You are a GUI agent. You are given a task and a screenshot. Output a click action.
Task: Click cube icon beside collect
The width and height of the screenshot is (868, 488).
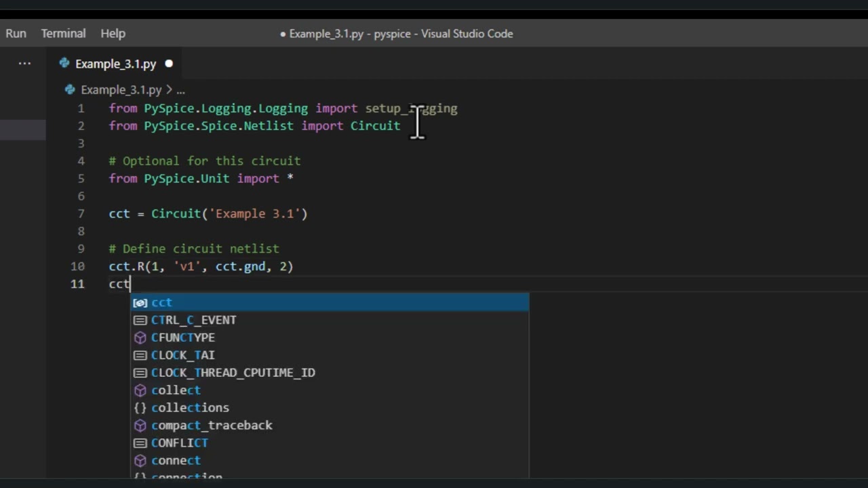(140, 390)
